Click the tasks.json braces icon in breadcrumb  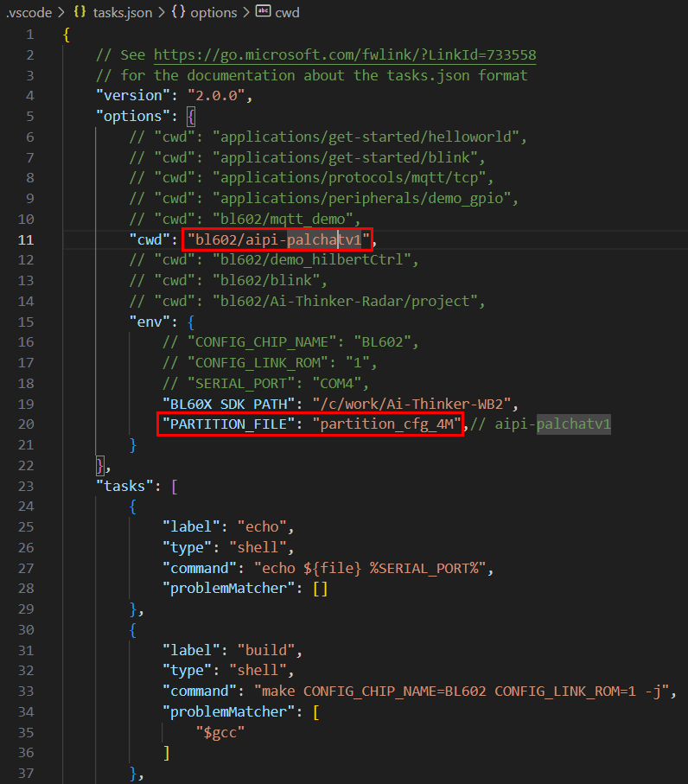[x=80, y=11]
